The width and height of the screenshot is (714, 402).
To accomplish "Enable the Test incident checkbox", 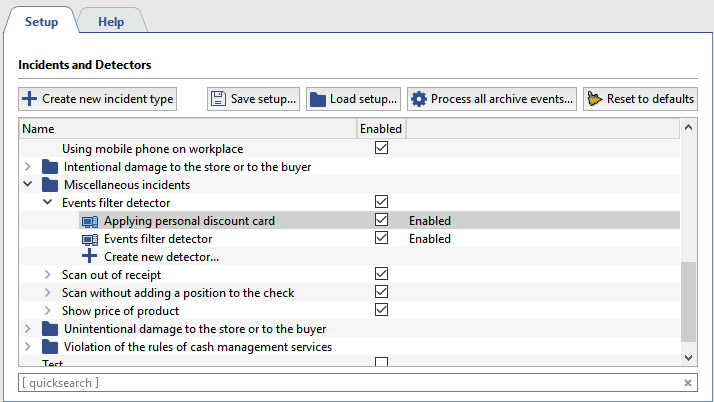I will (x=381, y=363).
